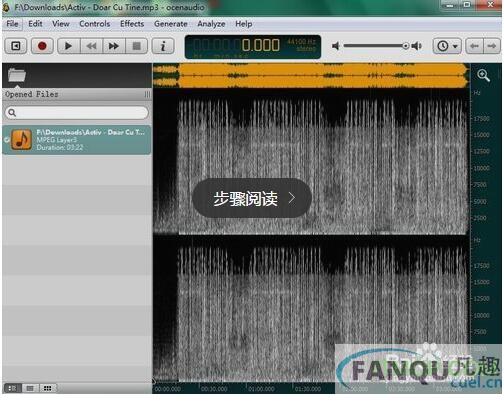This screenshot has height=394, width=503.
Task: Click the opened files search field
Action: pos(77,113)
